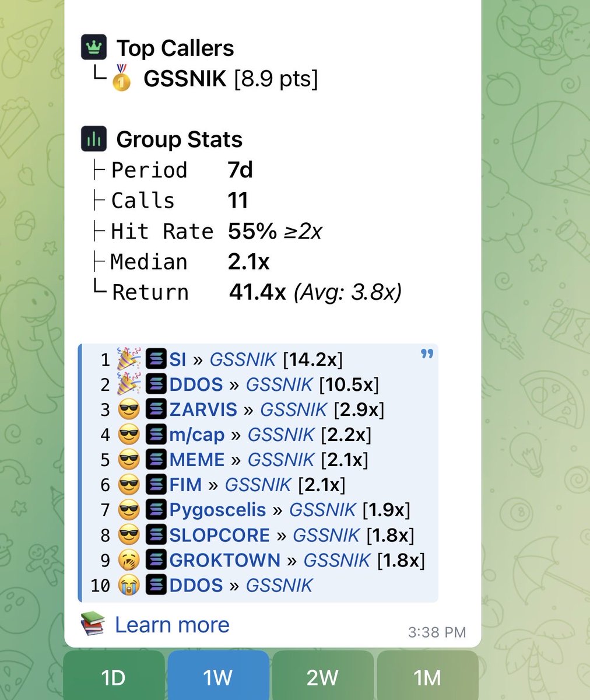Click GSSNIK caller name in SLOPCORE row

coord(326,535)
